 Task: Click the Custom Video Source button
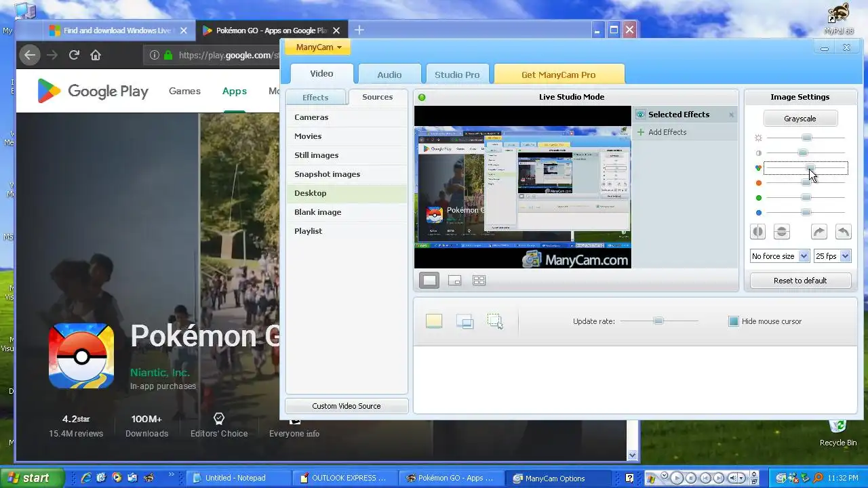click(x=347, y=406)
